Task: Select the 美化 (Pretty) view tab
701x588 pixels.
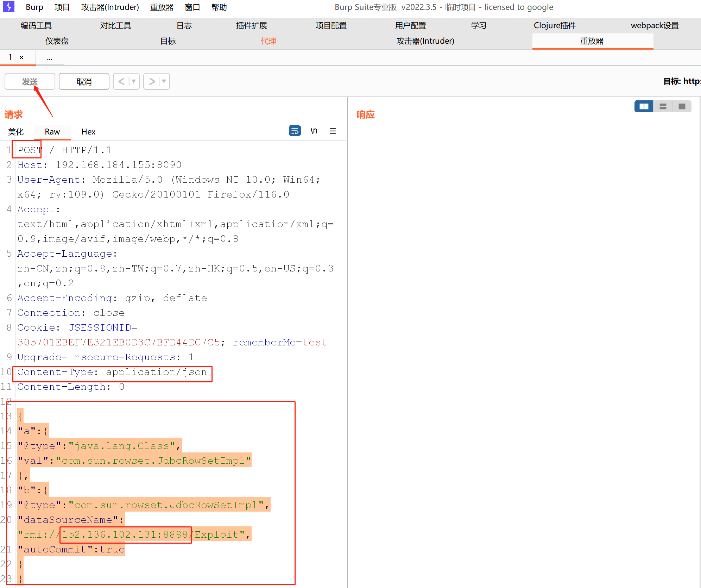Action: pos(16,132)
